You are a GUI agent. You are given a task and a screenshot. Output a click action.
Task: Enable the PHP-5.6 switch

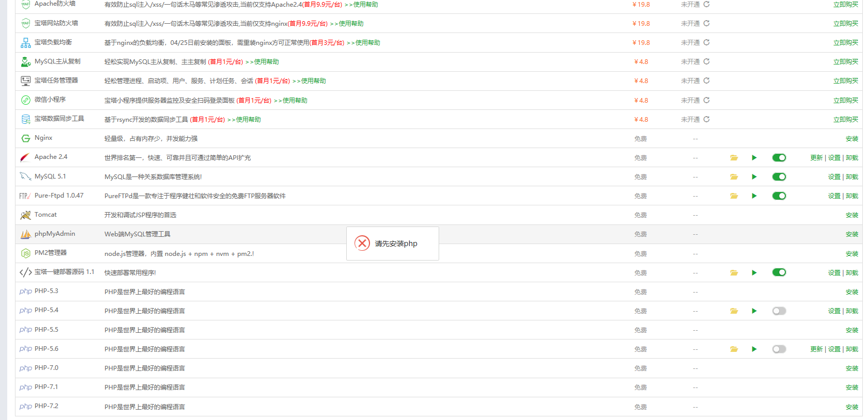[x=779, y=349]
